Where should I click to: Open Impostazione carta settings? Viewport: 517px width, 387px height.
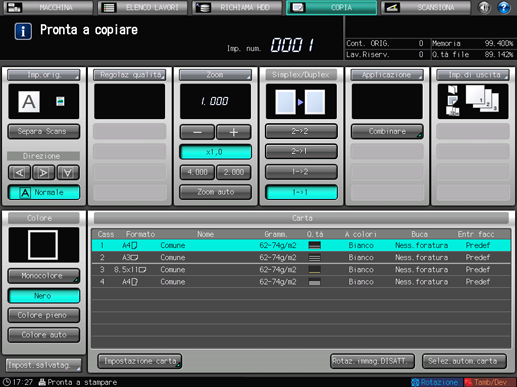(x=140, y=361)
